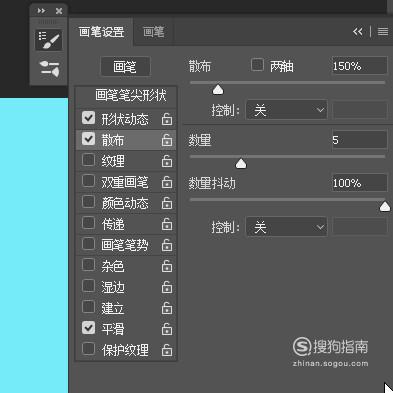Click the 数量 value field showing 5
Screen dimensions: 393x393
359,140
